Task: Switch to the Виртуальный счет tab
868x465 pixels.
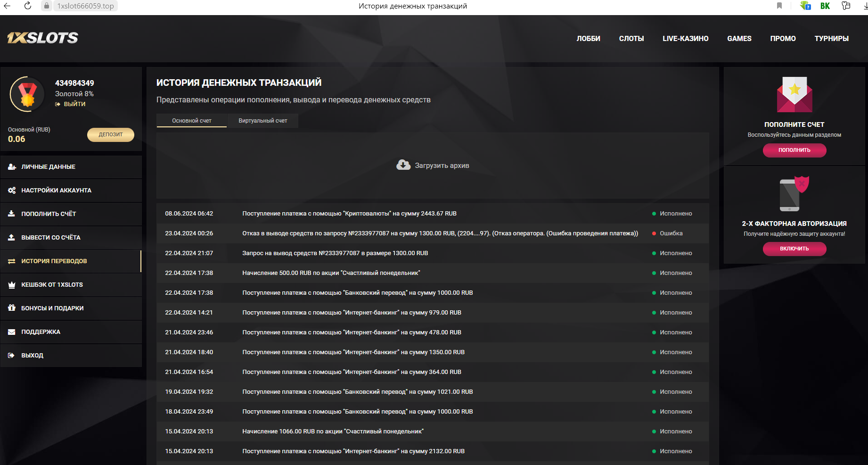Action: [x=263, y=121]
